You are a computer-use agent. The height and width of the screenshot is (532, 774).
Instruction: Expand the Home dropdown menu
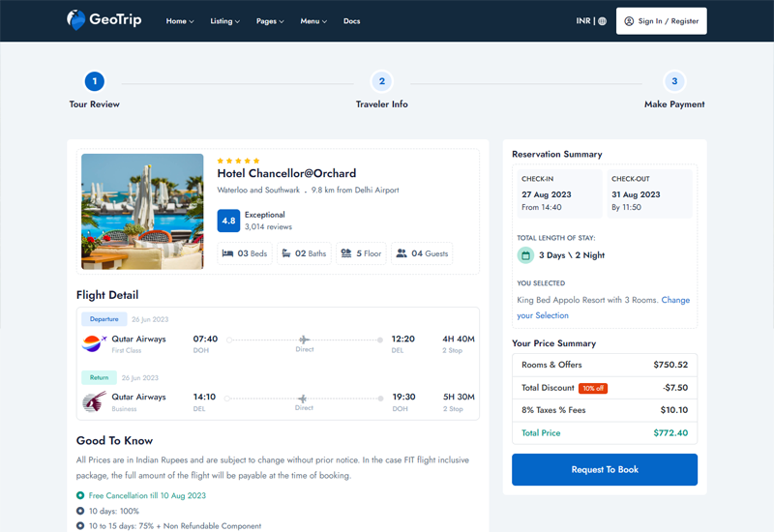coord(180,21)
